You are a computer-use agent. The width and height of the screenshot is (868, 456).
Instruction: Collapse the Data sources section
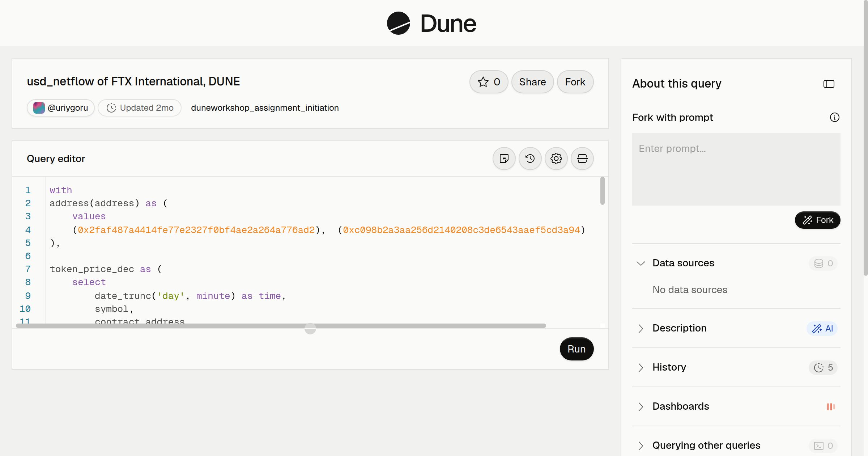[641, 263]
